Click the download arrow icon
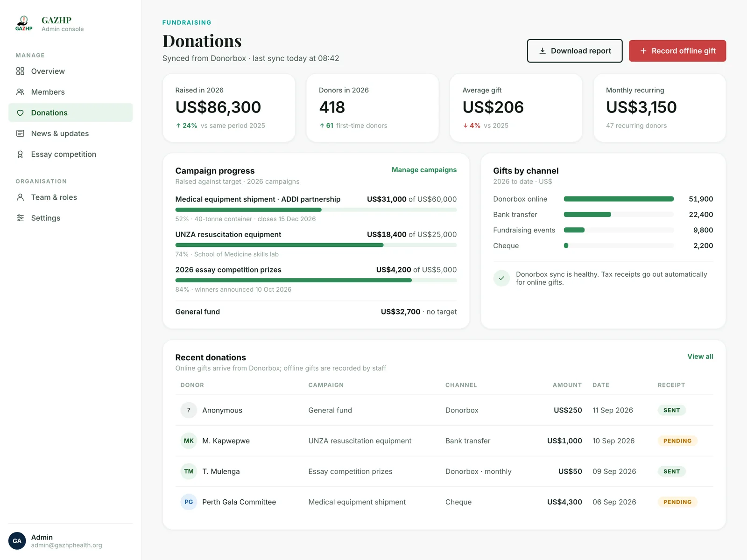Image resolution: width=747 pixels, height=560 pixels. (x=543, y=51)
